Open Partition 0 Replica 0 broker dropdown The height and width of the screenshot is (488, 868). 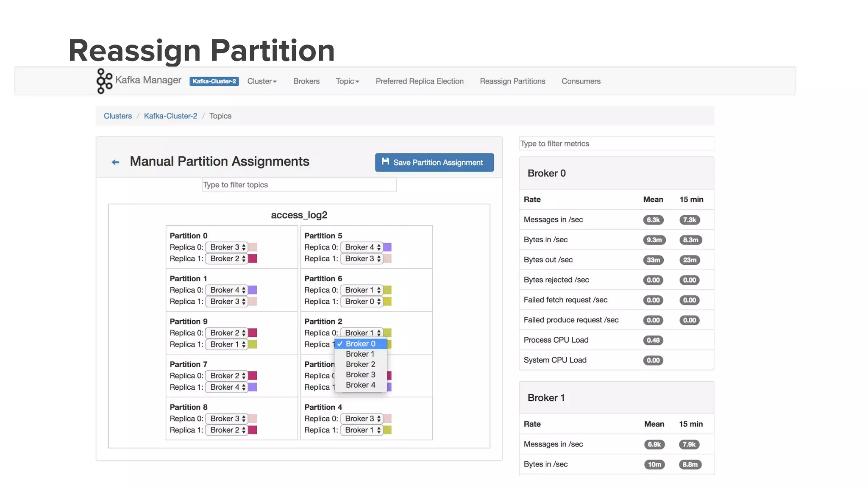point(227,247)
